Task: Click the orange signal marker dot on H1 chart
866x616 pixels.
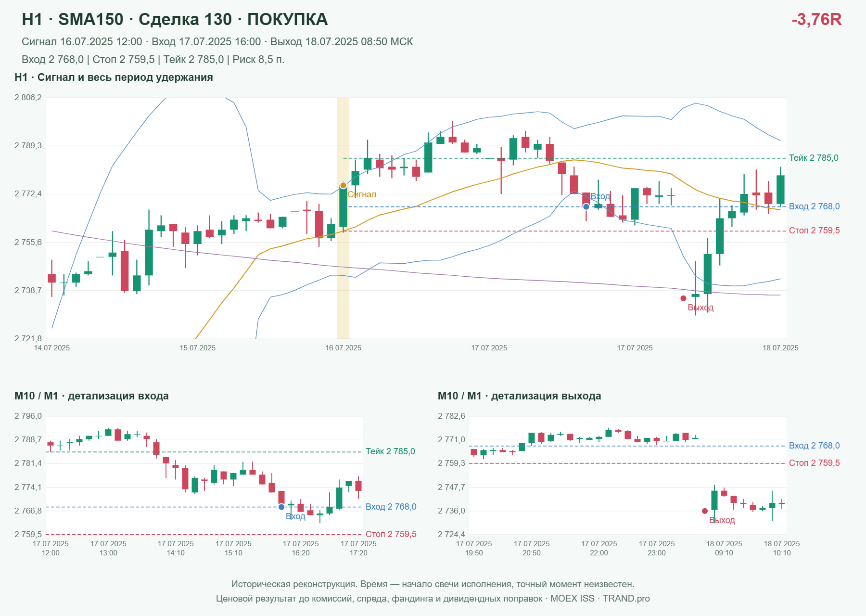Action: click(x=343, y=185)
